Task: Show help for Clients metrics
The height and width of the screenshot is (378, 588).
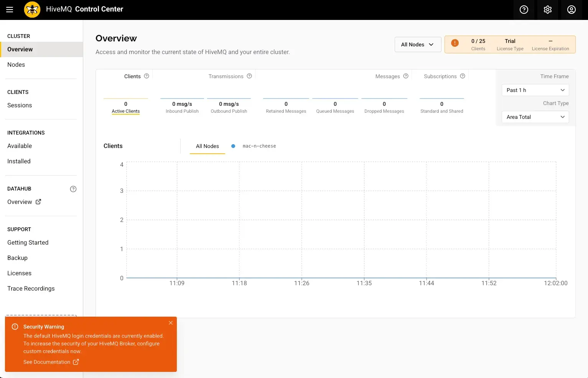Action: coord(147,76)
